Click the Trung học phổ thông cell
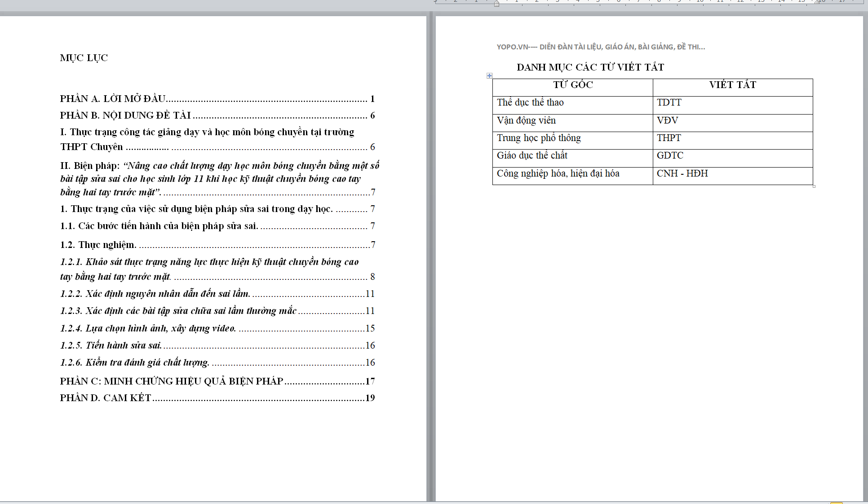 coord(573,140)
